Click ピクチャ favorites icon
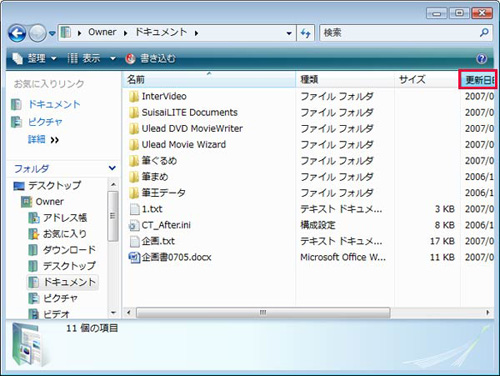 tap(16, 122)
